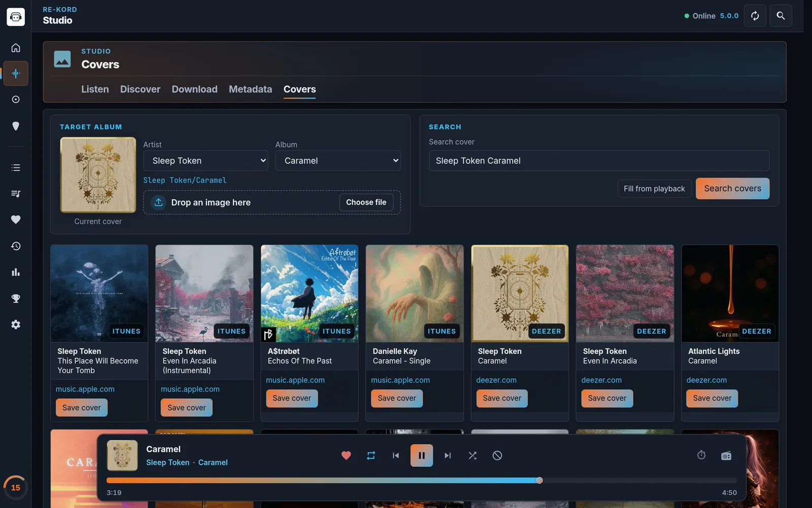Click the upload icon in drop zone
Viewport: 812px width, 508px height.
158,202
